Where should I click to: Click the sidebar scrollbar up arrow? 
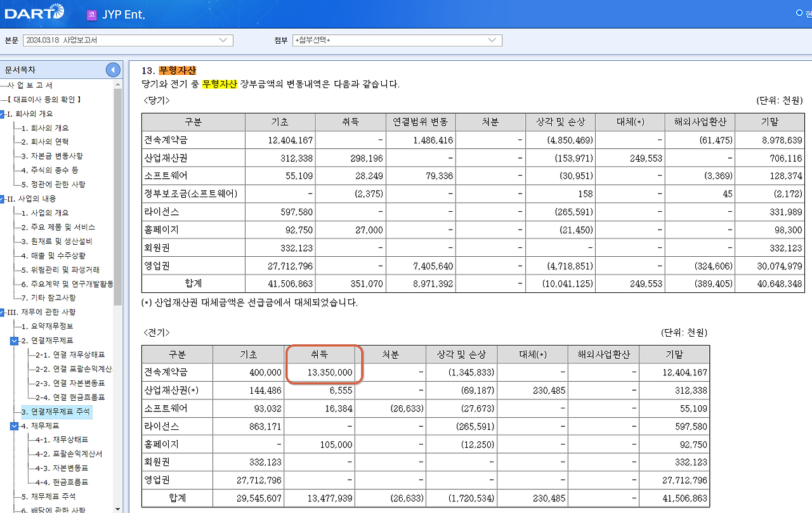pyautogui.click(x=118, y=84)
